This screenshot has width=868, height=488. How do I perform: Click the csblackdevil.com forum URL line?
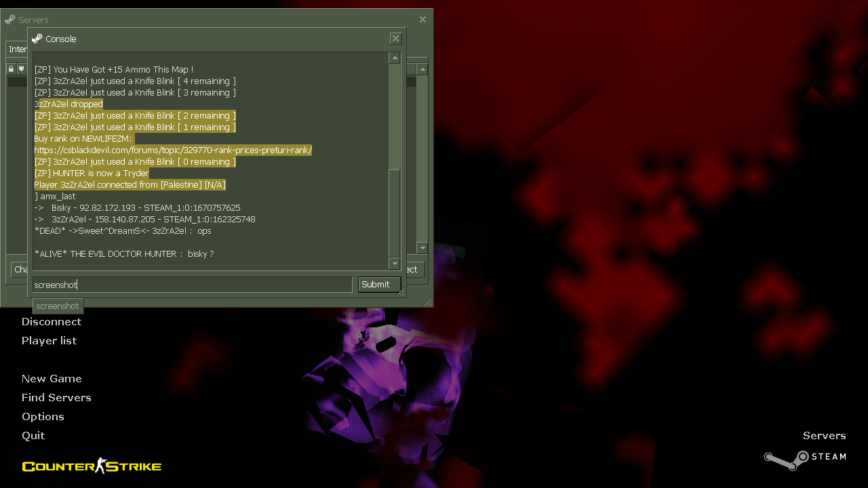point(173,150)
